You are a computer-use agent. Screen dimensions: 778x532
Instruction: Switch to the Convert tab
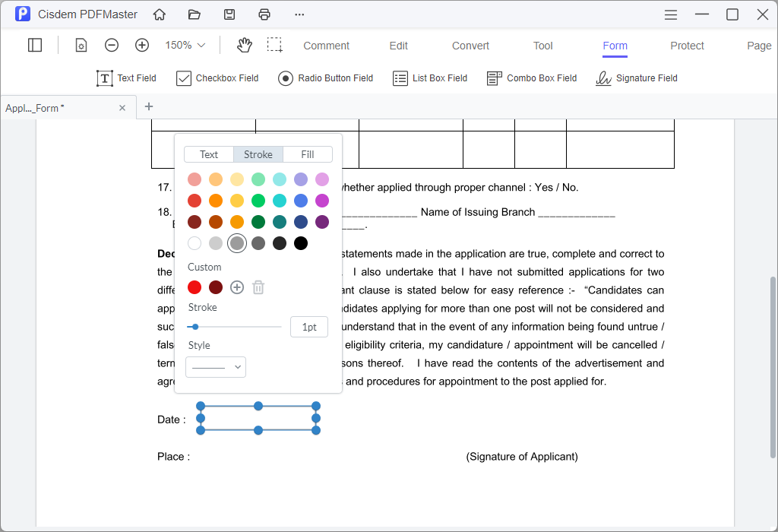point(470,46)
